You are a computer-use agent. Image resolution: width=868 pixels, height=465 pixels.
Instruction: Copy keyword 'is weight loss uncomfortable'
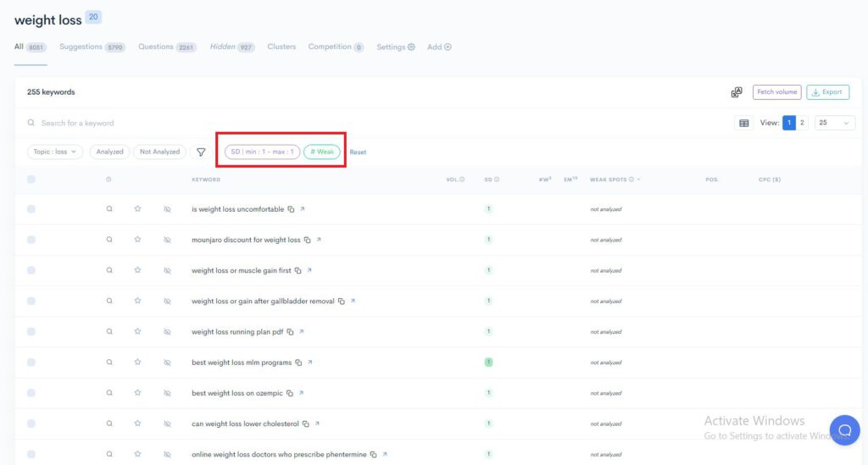pyautogui.click(x=292, y=209)
